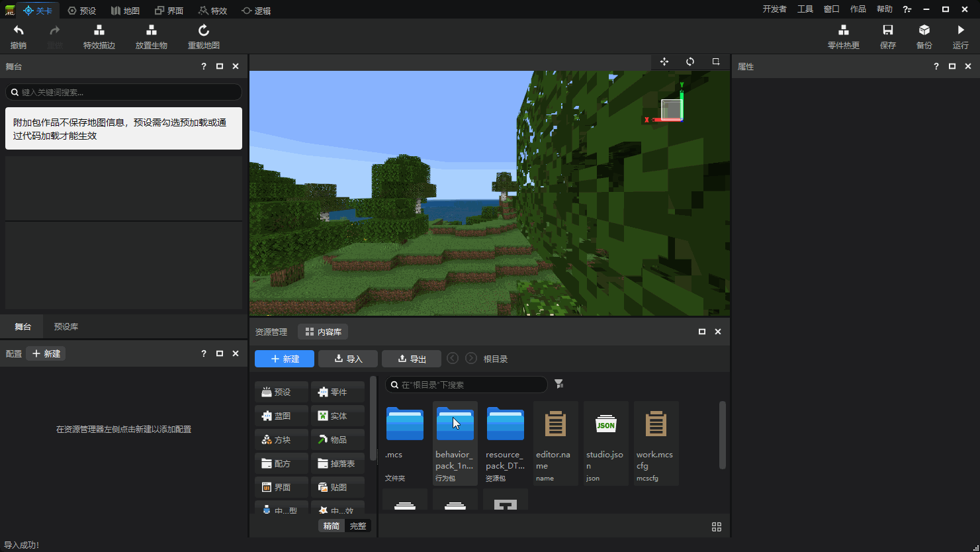This screenshot has height=552, width=980.
Task: Click the 导入 import button
Action: tap(348, 359)
